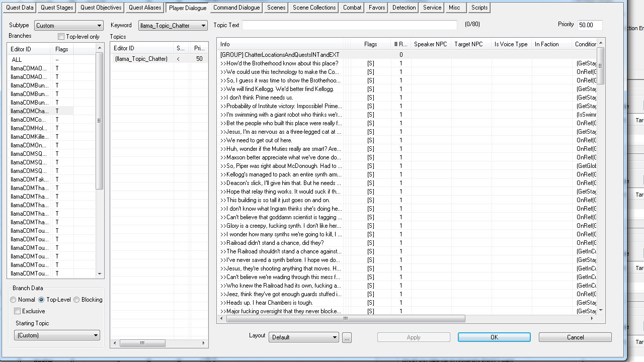Screen dimensions: 644x362
Task: Click the Apply button
Action: pos(414,337)
